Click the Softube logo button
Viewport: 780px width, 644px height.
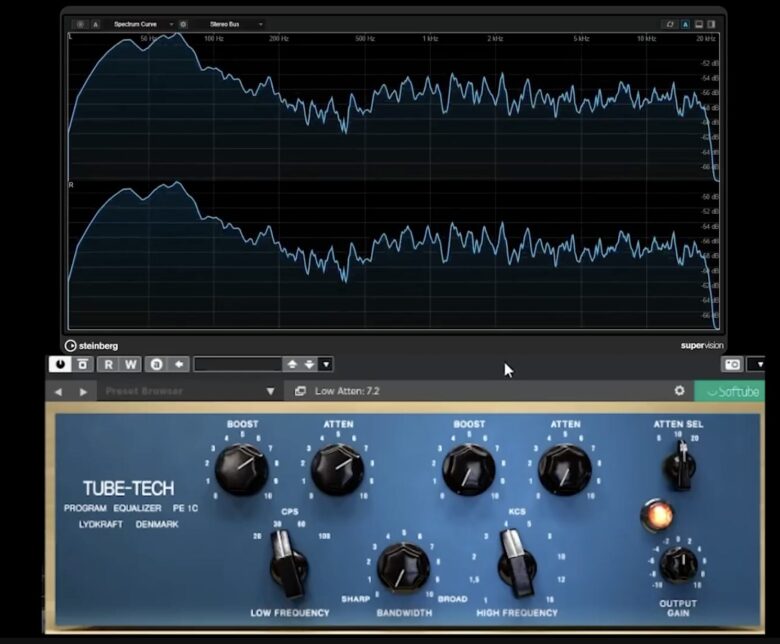click(729, 391)
